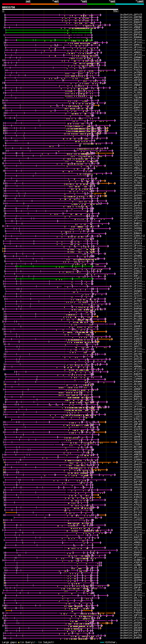Click the white query length bar

pos(60,10)
